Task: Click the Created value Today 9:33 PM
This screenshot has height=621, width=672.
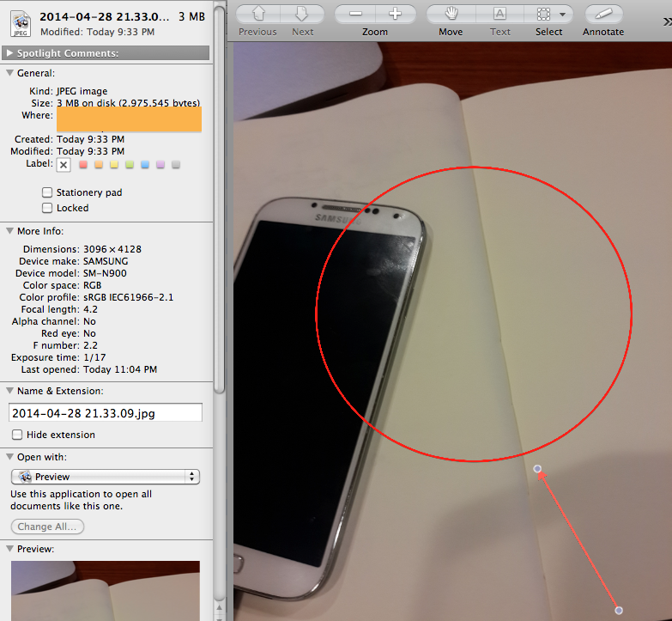Action: (90, 139)
